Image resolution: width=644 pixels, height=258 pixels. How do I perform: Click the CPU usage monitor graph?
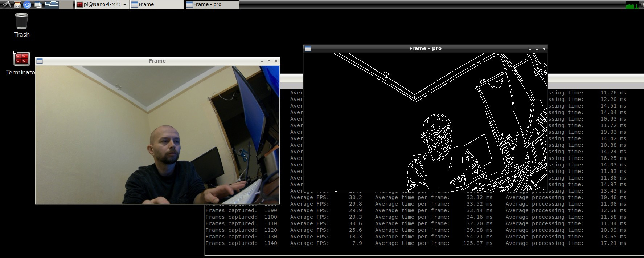(632, 5)
